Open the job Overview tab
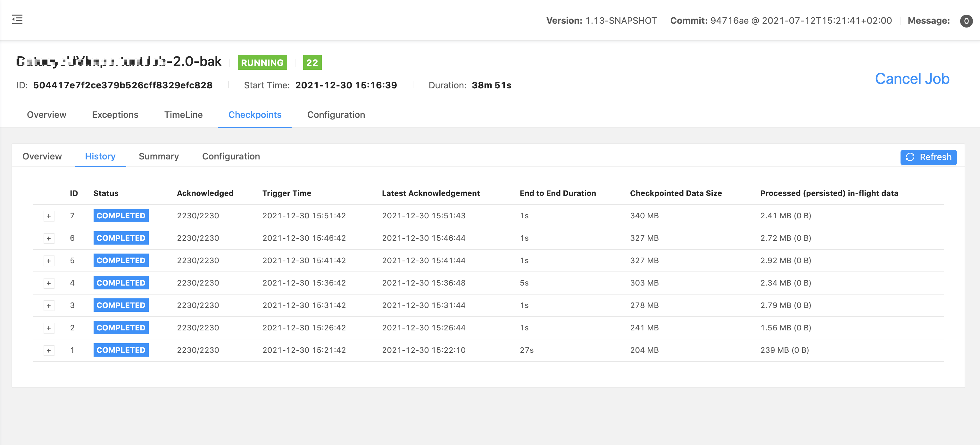980x445 pixels. [x=46, y=114]
